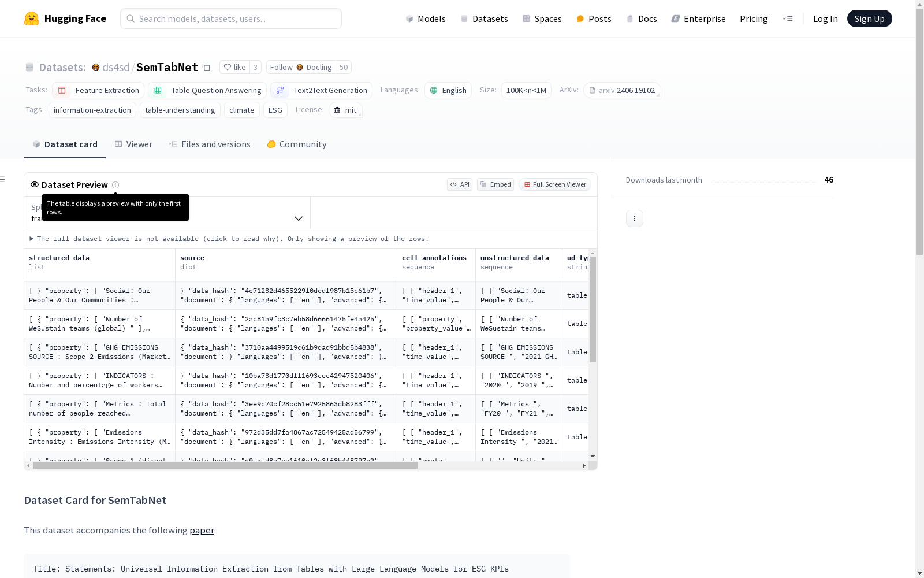This screenshot has width=924, height=578.
Task: Select the information-extraction tag
Action: (x=92, y=110)
